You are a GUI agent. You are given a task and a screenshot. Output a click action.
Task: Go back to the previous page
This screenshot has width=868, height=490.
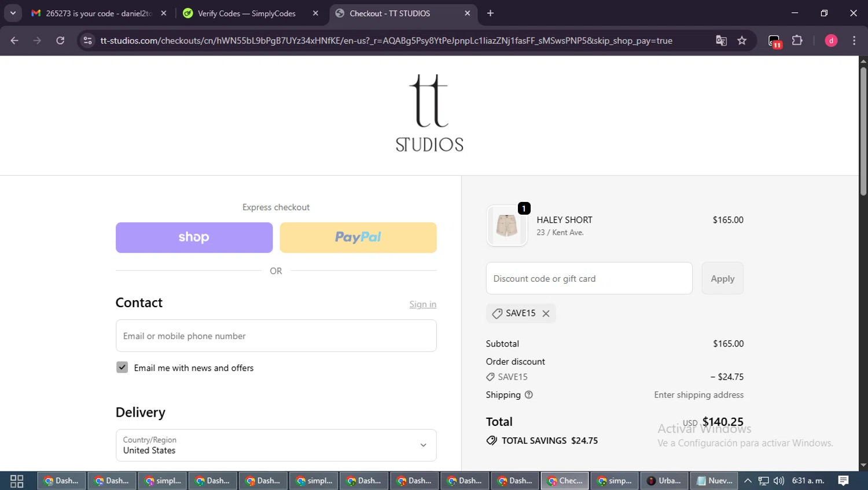pos(14,40)
